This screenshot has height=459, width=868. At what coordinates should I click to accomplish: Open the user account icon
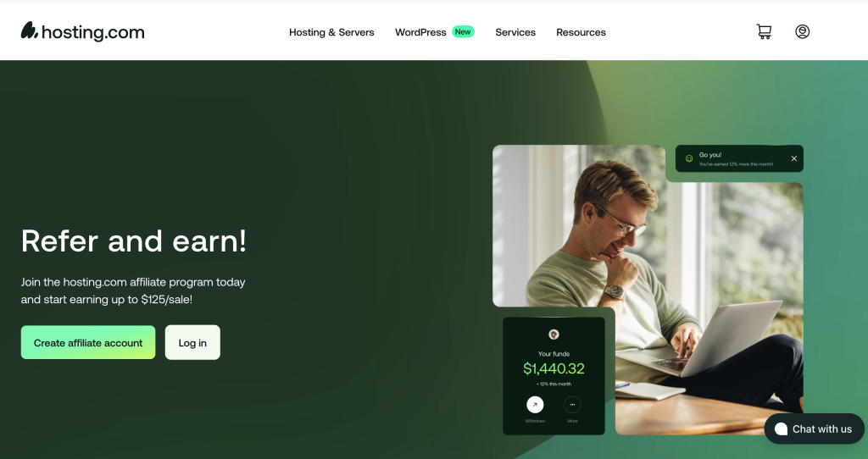802,31
